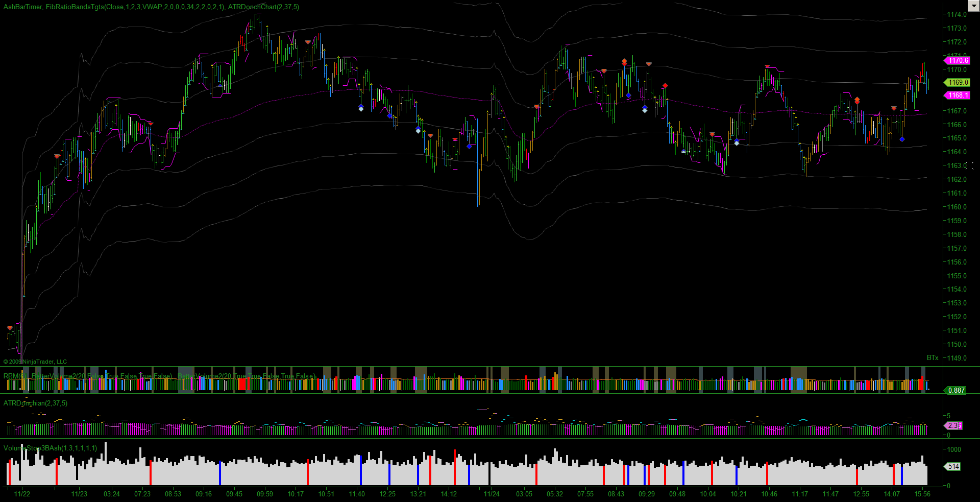Viewport: 980px width, 502px height.
Task: Click the 09:45 time label
Action: pyautogui.click(x=234, y=494)
